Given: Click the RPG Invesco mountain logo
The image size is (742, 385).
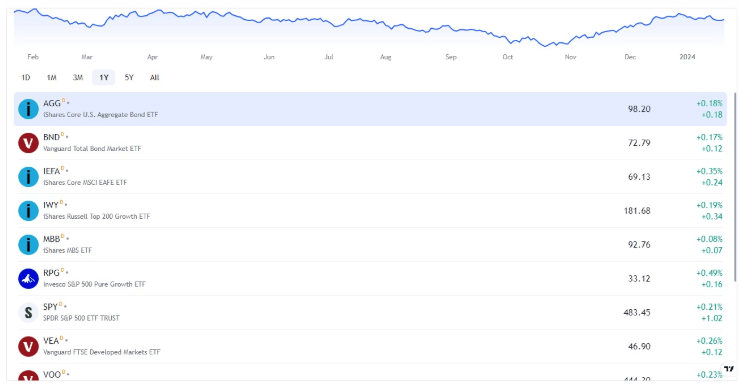Looking at the screenshot, I should tap(28, 279).
